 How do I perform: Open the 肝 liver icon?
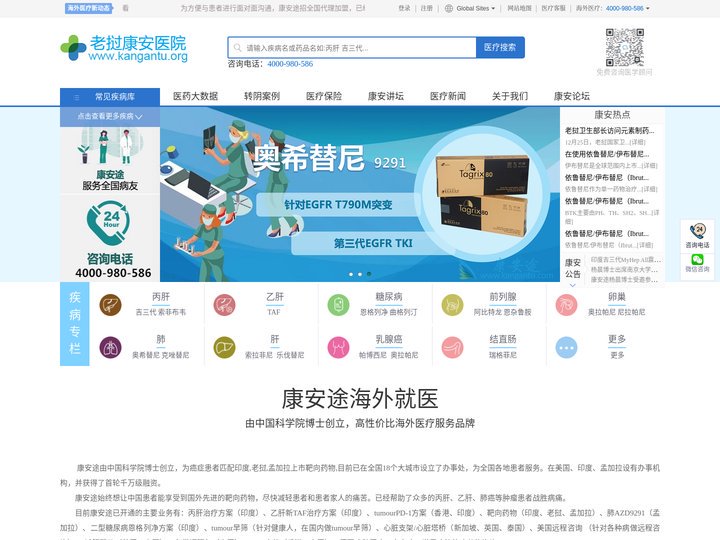click(224, 348)
